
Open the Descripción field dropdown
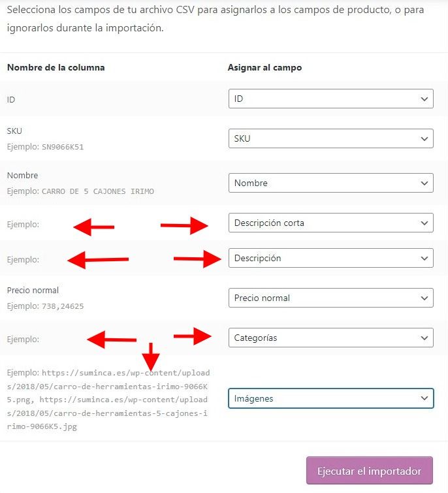[x=330, y=258]
